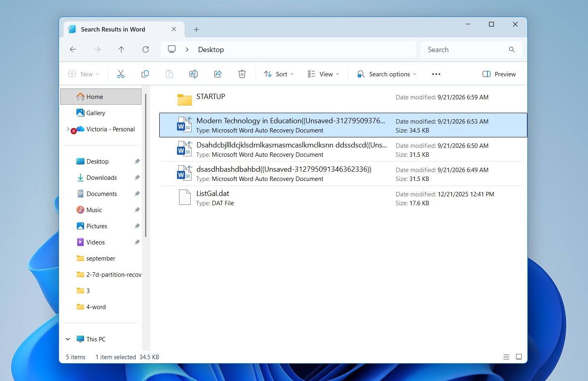Click the STARTUP folder icon

click(x=185, y=99)
